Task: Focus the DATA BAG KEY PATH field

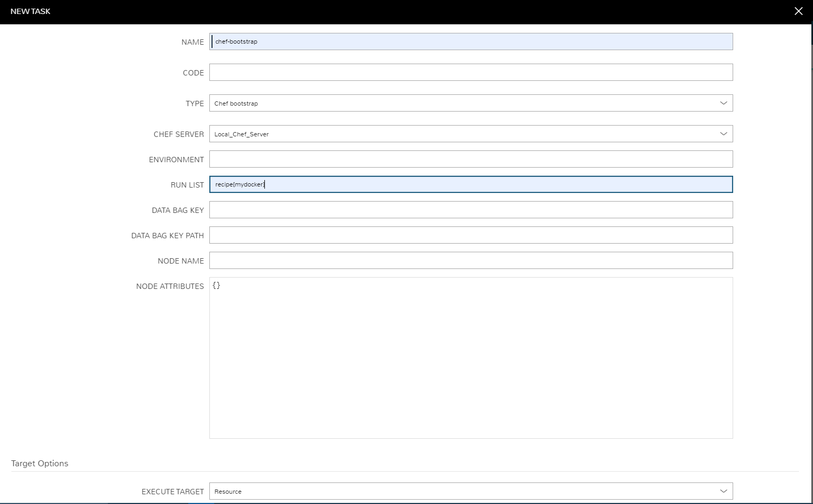Action: tap(471, 235)
